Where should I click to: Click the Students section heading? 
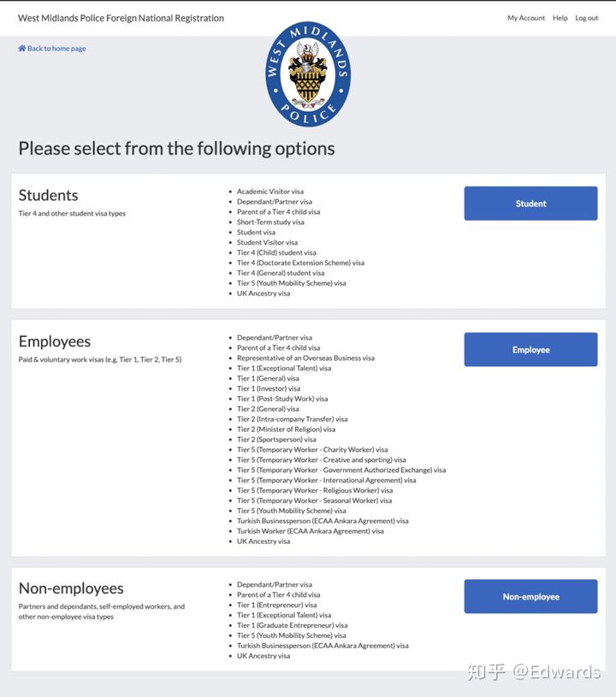(x=48, y=196)
